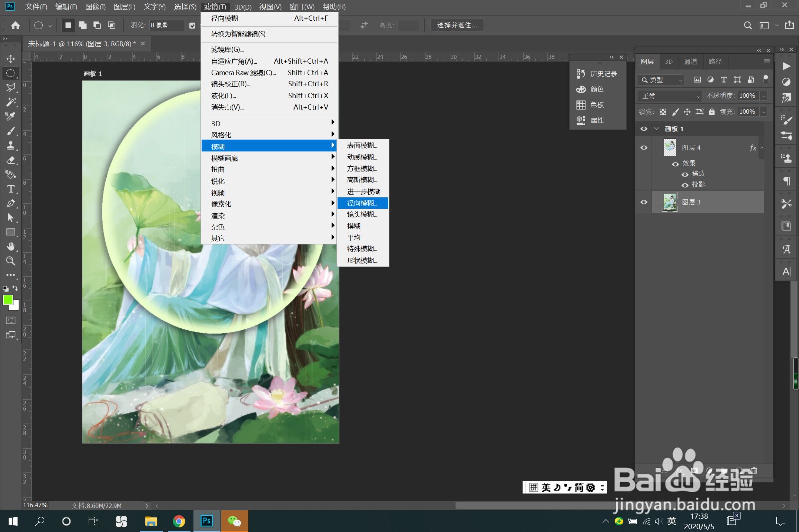Open the three-dots extra tools menu
Image resolution: width=799 pixels, height=532 pixels.
tap(10, 275)
